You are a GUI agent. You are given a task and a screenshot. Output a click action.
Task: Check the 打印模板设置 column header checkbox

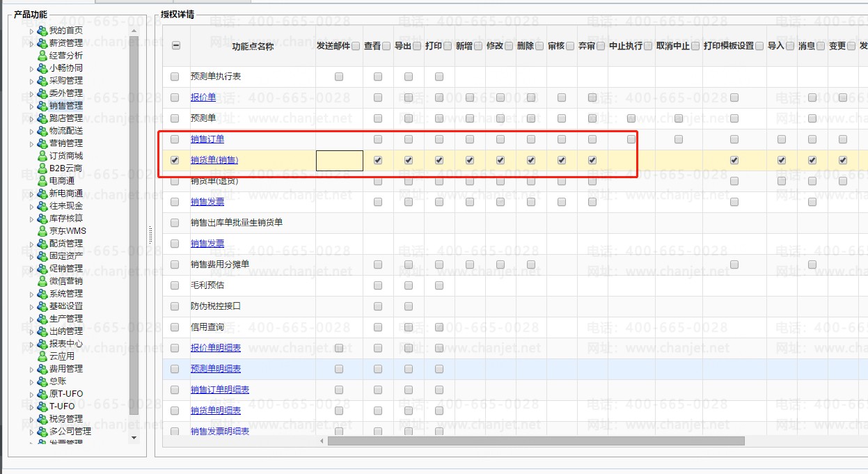coord(761,46)
